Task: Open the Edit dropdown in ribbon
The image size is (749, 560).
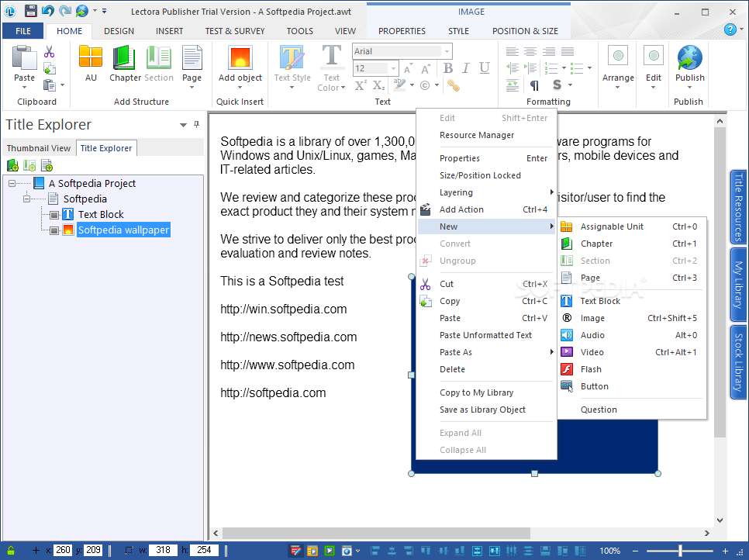Action: tap(653, 67)
